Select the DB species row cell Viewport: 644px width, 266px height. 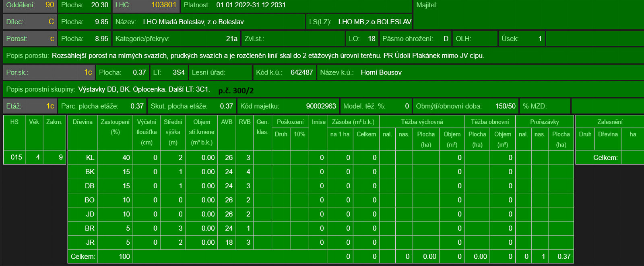(x=83, y=186)
